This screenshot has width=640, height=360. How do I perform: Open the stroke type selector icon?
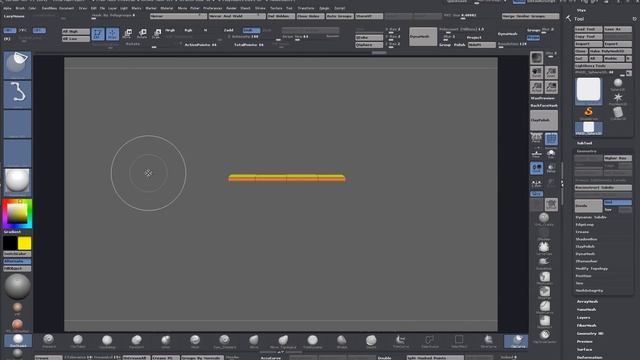pyautogui.click(x=17, y=94)
